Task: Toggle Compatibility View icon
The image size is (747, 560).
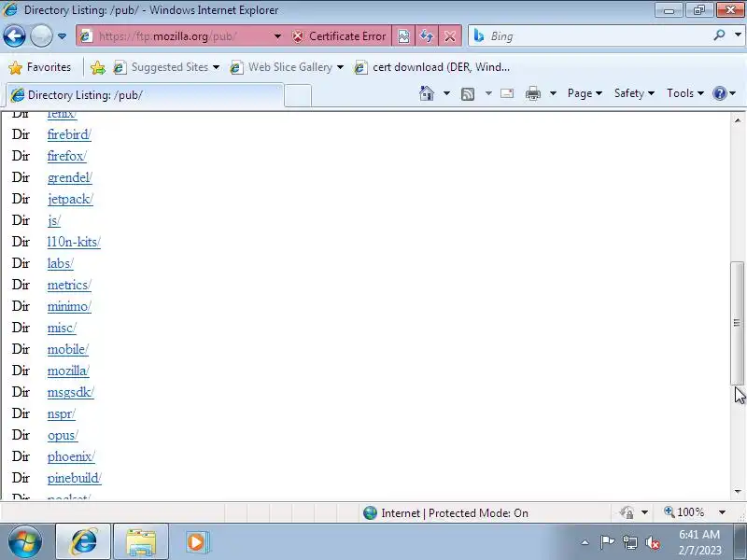Action: click(403, 36)
